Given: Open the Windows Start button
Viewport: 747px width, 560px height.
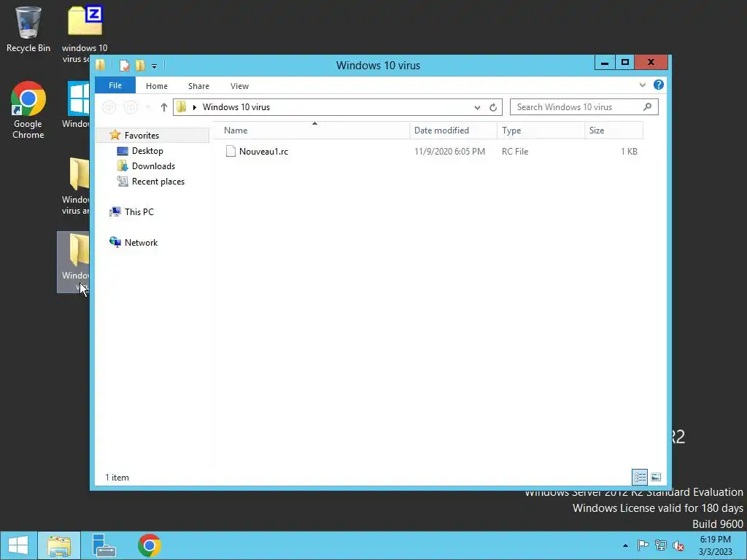Looking at the screenshot, I should click(18, 545).
